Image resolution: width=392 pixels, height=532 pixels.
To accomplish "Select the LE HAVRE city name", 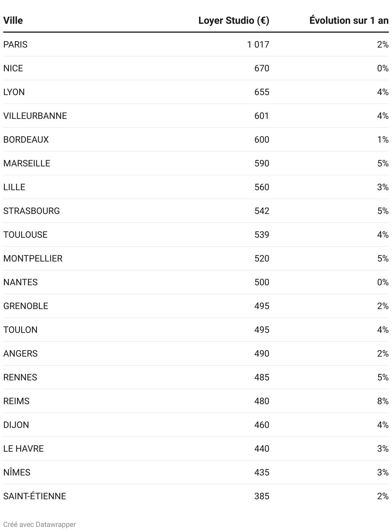I will click(x=23, y=448).
